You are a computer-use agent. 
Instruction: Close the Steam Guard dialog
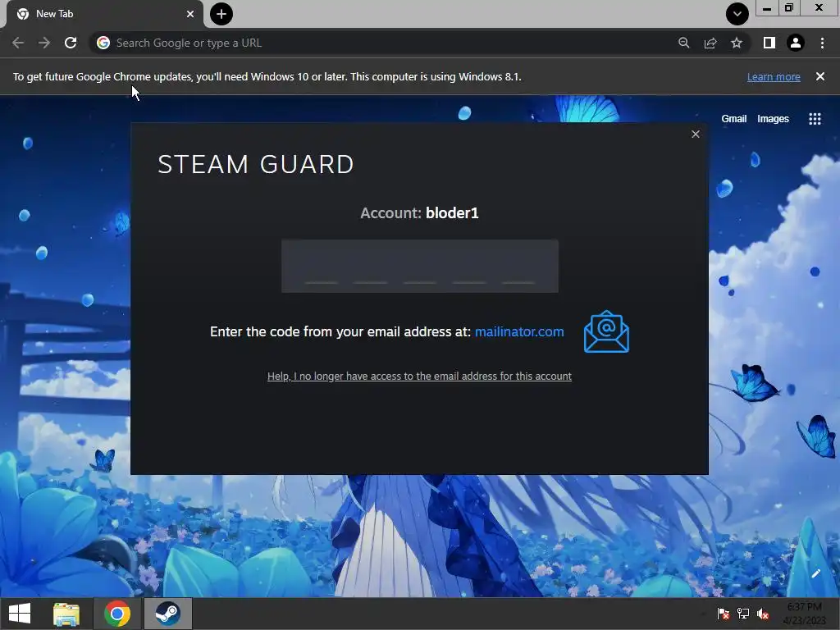(696, 134)
